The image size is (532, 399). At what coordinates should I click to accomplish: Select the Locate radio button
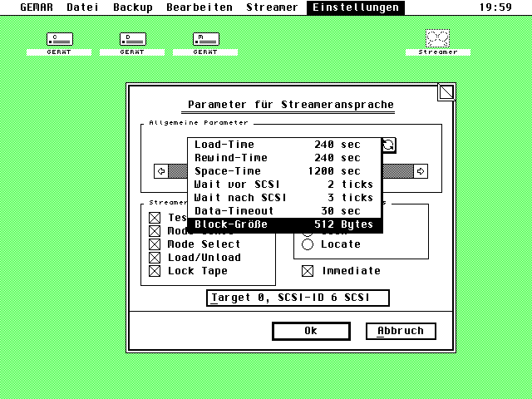click(x=308, y=244)
